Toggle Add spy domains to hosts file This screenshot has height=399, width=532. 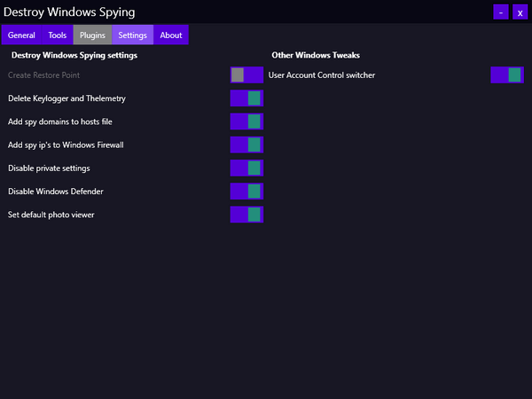(246, 121)
